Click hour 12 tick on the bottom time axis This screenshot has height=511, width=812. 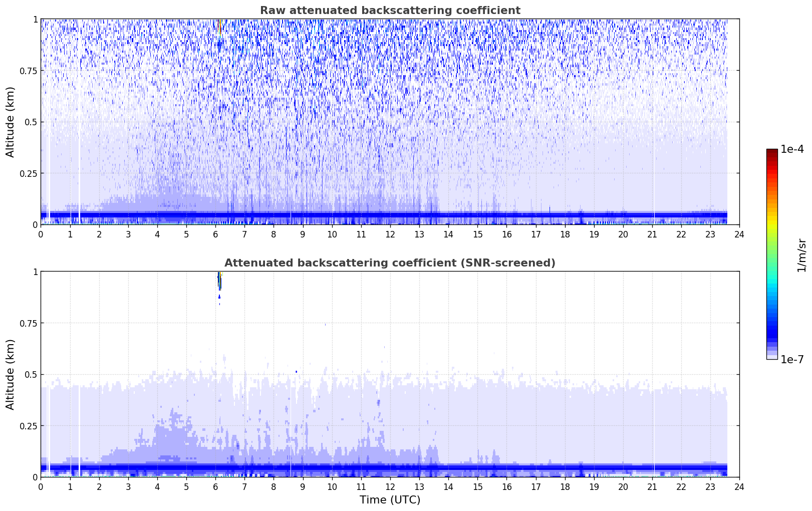390,487
